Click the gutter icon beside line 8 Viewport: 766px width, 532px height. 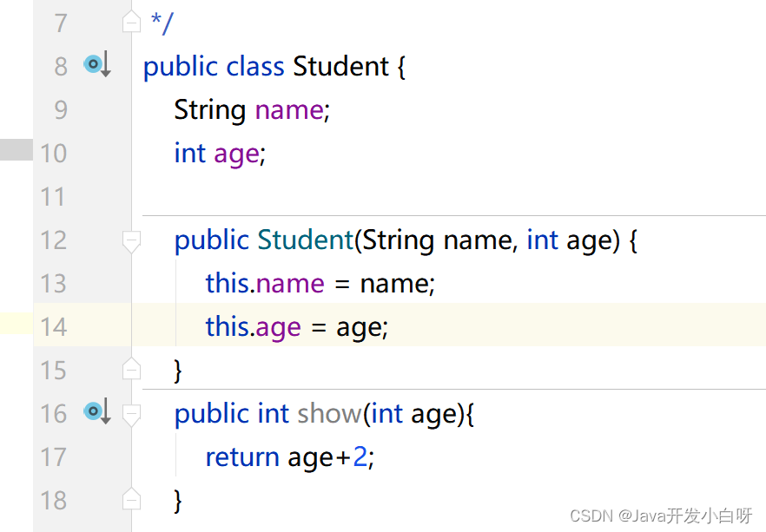pos(97,64)
